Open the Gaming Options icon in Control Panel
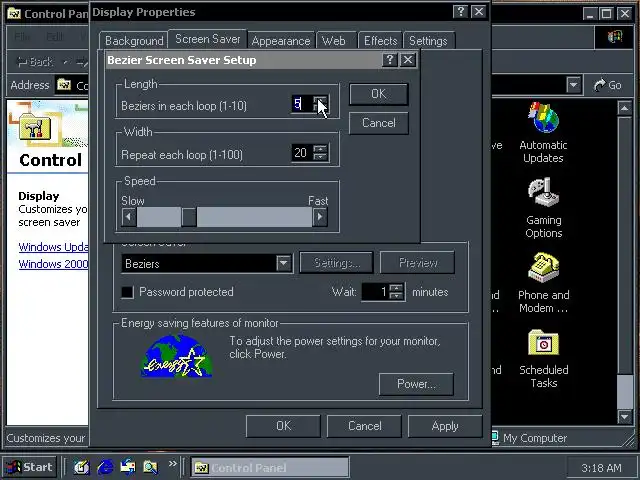Screen dimensions: 640x480 543,208
